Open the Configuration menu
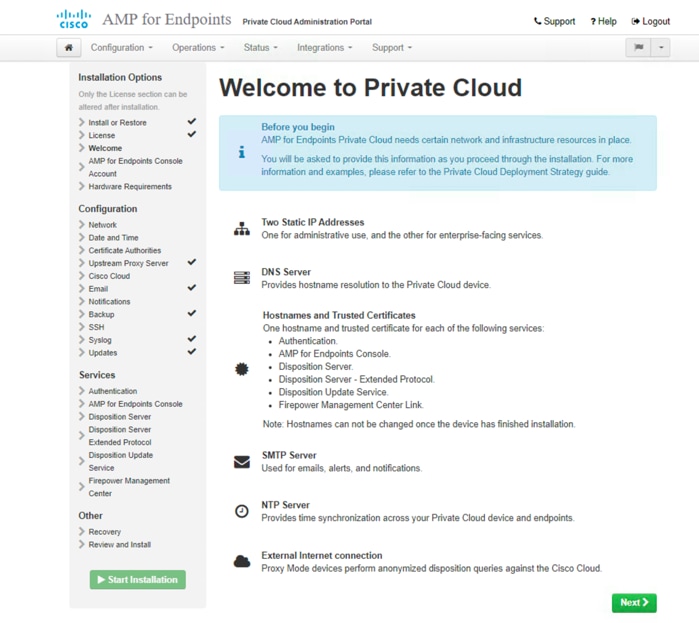The height and width of the screenshot is (623, 699). coord(122,48)
